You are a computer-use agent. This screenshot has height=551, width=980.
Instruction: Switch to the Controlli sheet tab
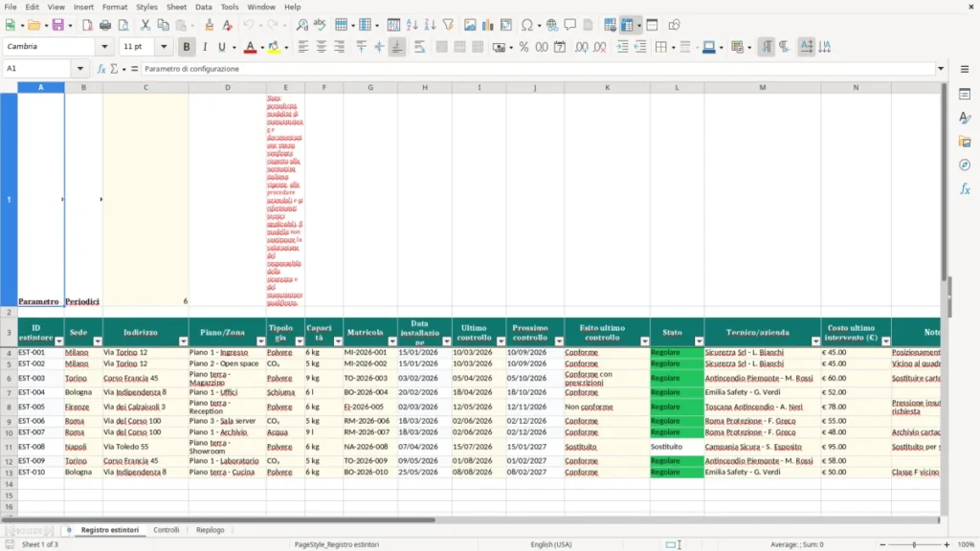pos(167,530)
